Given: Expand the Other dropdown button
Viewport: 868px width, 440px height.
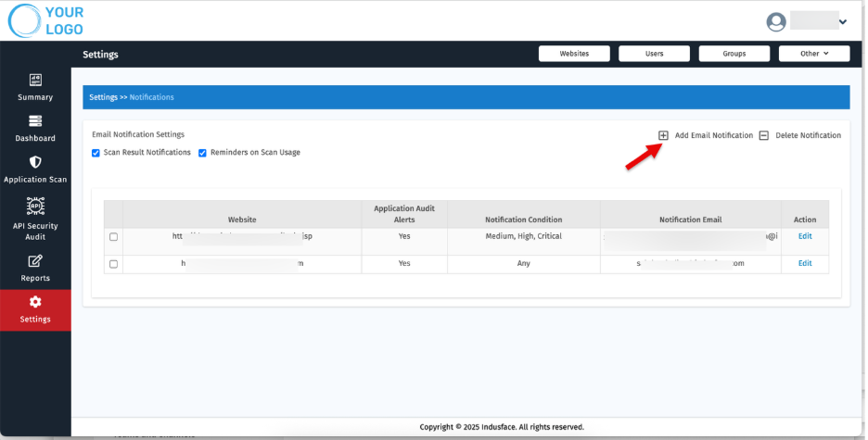Looking at the screenshot, I should coord(814,54).
